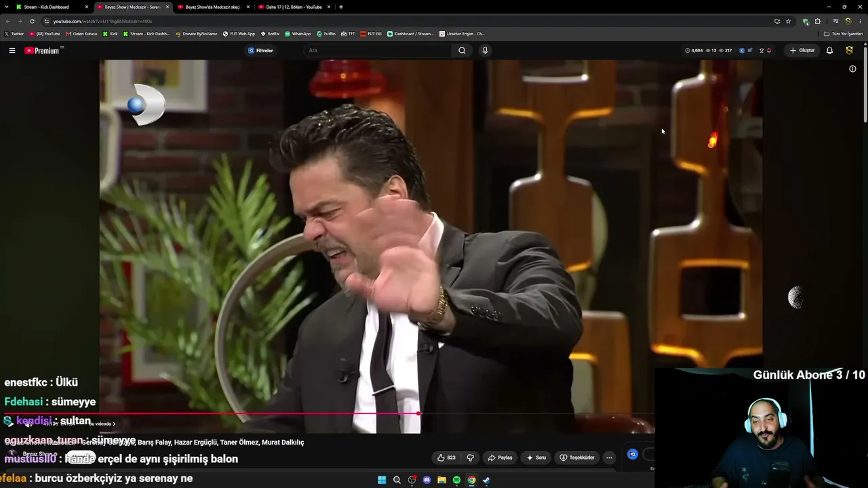Viewport: 868px width, 488px height.
Task: Start voice search with the microphone
Action: click(485, 50)
